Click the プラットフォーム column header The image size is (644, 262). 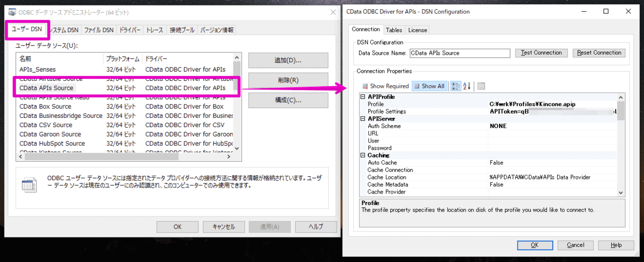click(123, 58)
